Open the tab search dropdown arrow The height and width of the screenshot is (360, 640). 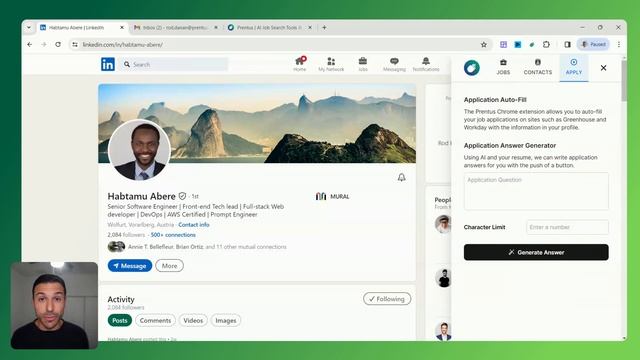29,27
